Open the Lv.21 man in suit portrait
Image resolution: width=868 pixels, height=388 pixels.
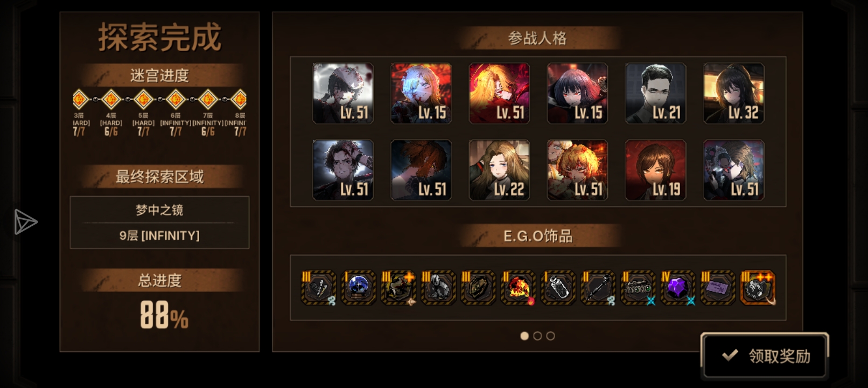pos(655,93)
